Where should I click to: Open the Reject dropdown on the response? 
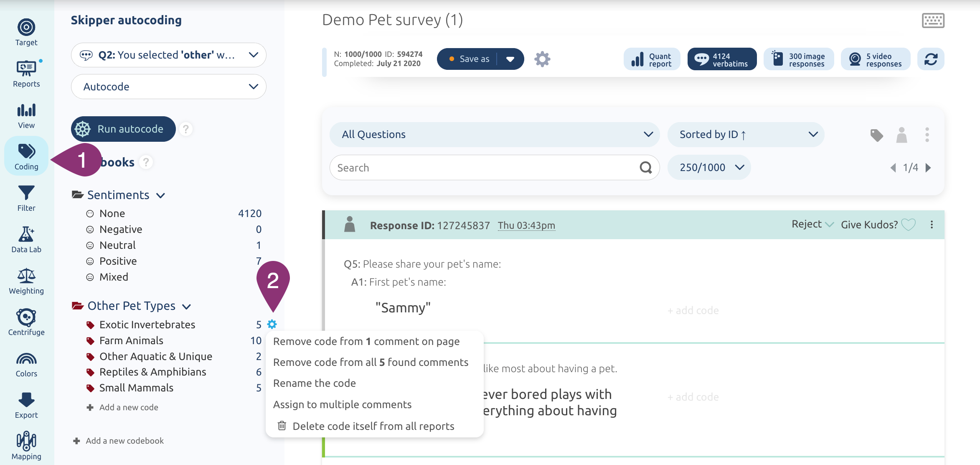[812, 224]
